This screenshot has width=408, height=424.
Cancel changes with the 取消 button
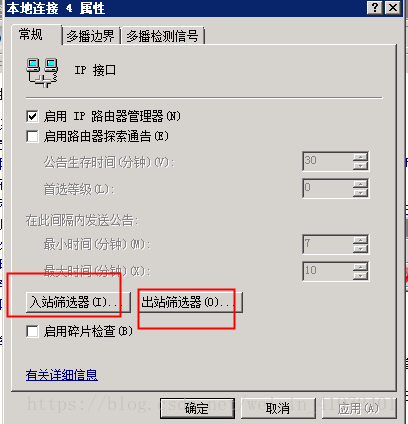coord(278,408)
